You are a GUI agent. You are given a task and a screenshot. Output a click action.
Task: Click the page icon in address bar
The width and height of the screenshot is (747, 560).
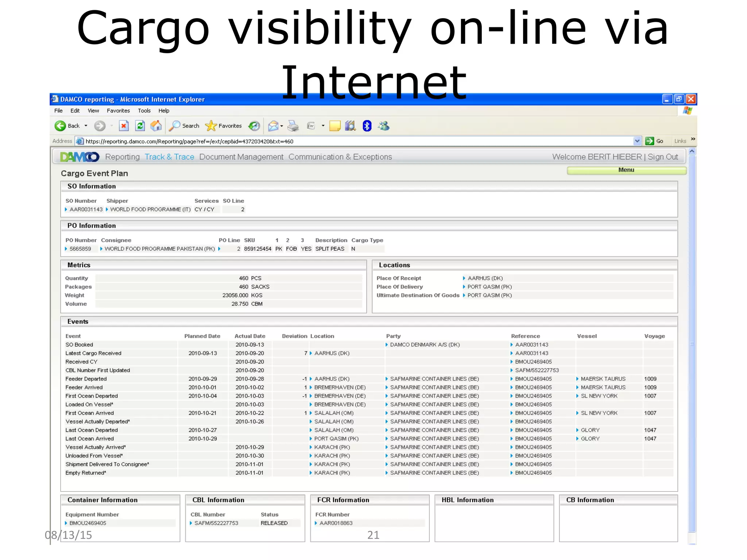click(80, 141)
